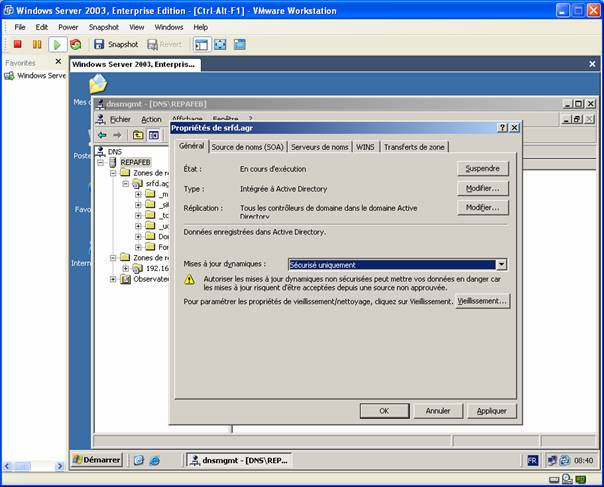Image resolution: width=604 pixels, height=487 pixels.
Task: Click the quick switch view icon
Action: pyautogui.click(x=240, y=45)
